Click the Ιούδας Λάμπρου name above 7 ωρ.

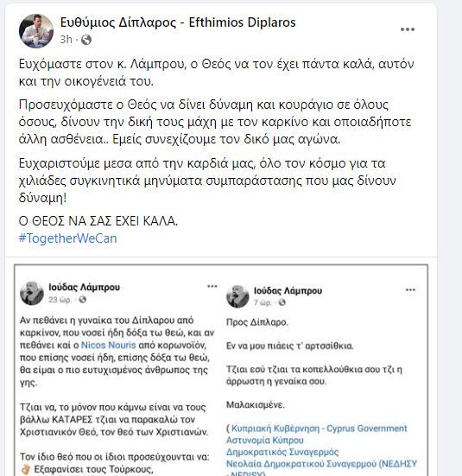click(288, 291)
